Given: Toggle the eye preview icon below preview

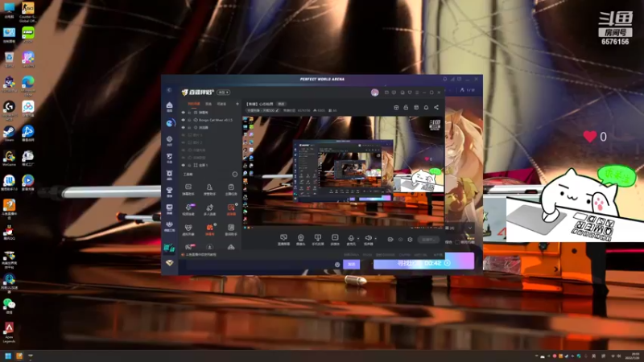Looking at the screenshot, I should pos(400,239).
